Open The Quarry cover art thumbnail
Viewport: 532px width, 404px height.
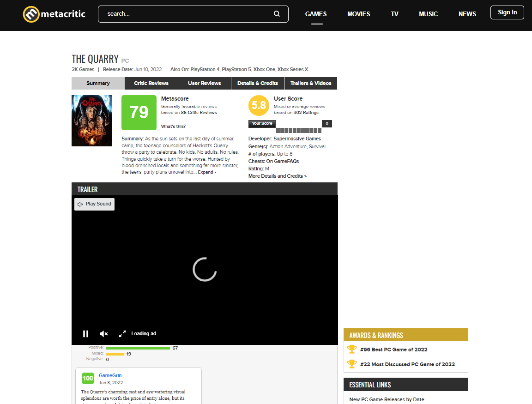[92, 121]
